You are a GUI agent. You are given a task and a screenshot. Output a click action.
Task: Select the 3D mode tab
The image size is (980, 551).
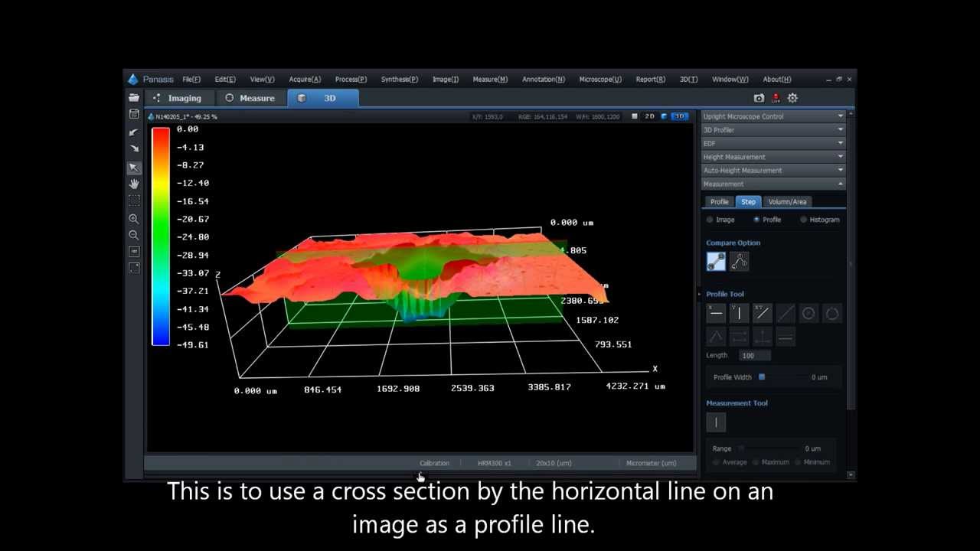tap(322, 98)
